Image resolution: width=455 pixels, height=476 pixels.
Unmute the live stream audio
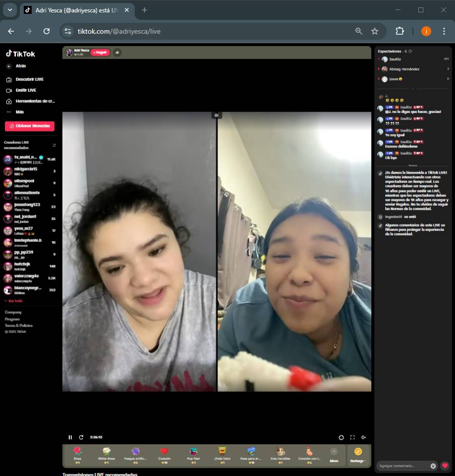(363, 437)
